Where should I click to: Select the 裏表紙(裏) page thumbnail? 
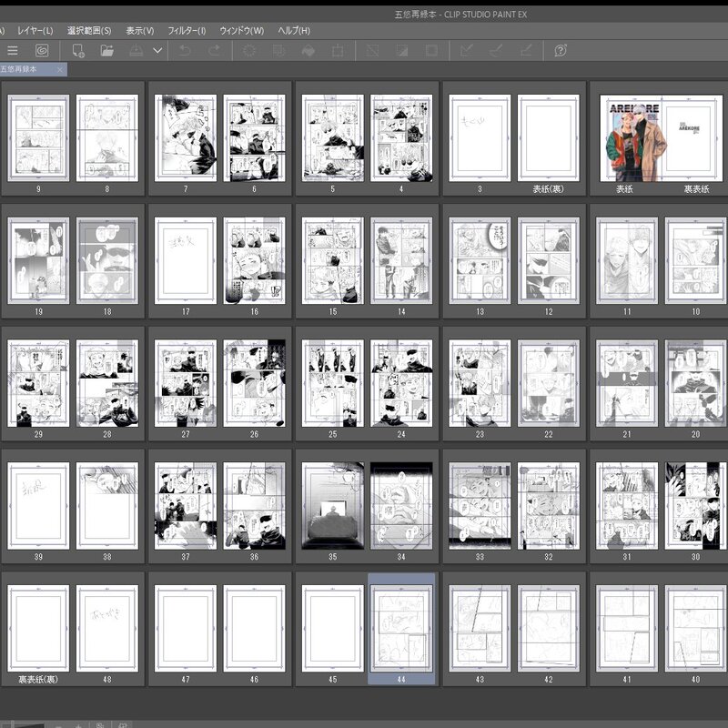pos(38,628)
